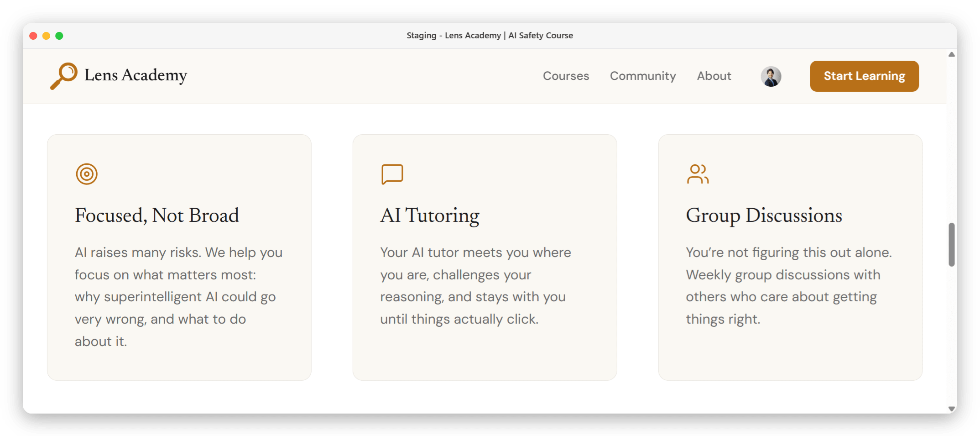980x436 pixels.
Task: Click the scroll up arrow
Action: [x=951, y=55]
